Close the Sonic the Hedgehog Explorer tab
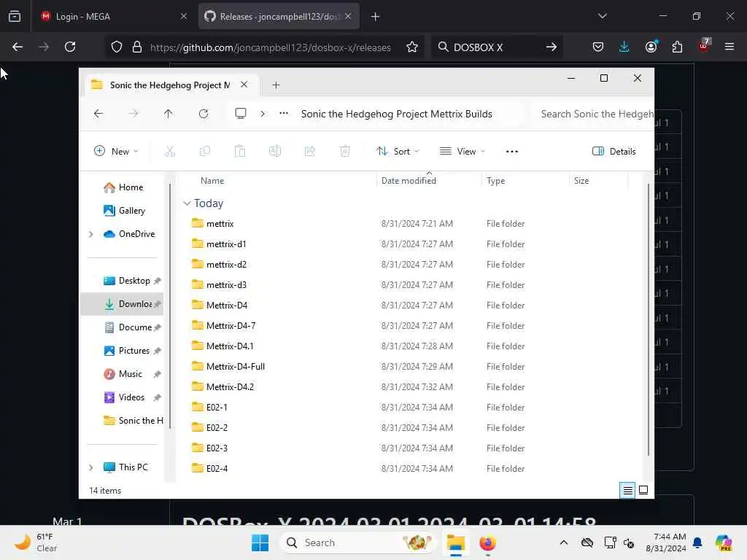This screenshot has height=560, width=747. pos(244,85)
